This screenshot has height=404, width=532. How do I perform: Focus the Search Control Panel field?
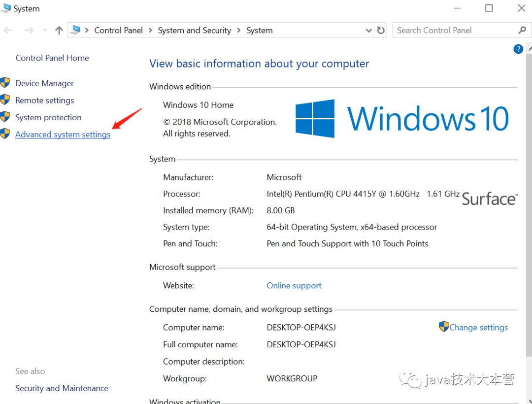(455, 30)
